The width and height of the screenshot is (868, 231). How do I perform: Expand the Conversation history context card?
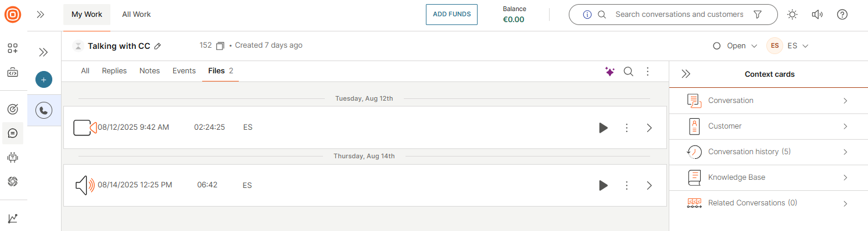[768, 152]
